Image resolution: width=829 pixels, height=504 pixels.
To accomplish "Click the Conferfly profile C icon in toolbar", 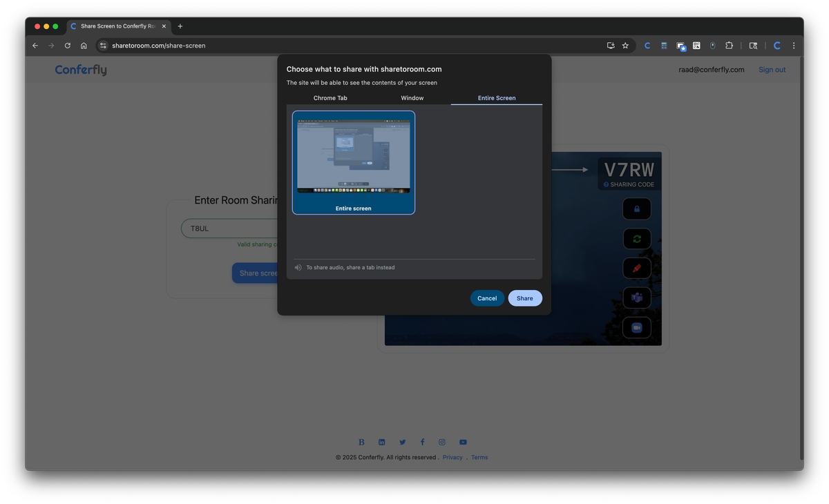I will pyautogui.click(x=777, y=46).
